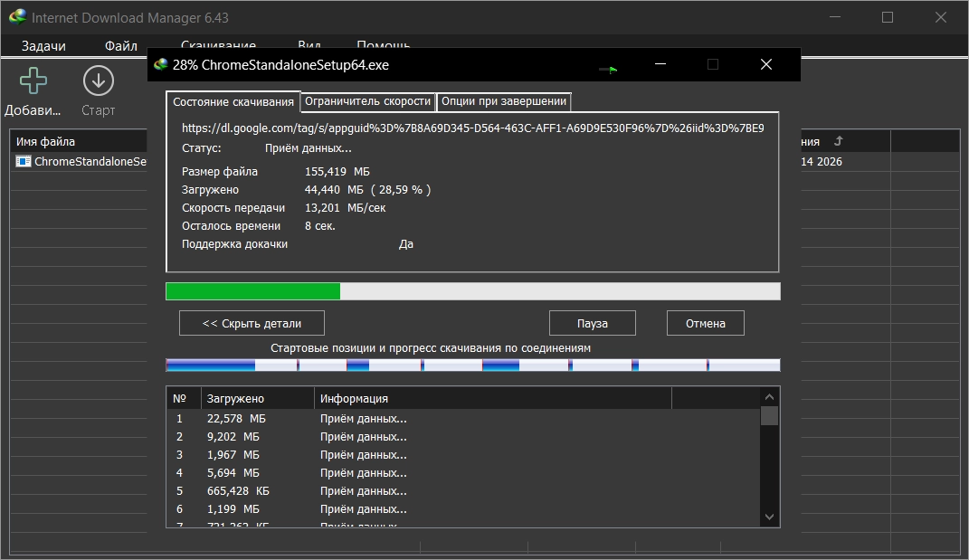Select the ChromeStandaloneSe file row in main list
969x560 pixels.
tap(79, 161)
